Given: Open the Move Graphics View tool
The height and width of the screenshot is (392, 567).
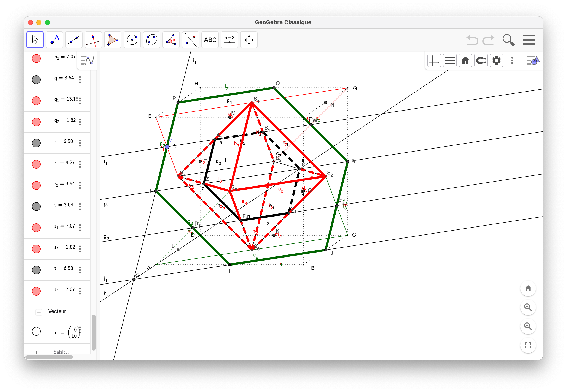Looking at the screenshot, I should (248, 40).
